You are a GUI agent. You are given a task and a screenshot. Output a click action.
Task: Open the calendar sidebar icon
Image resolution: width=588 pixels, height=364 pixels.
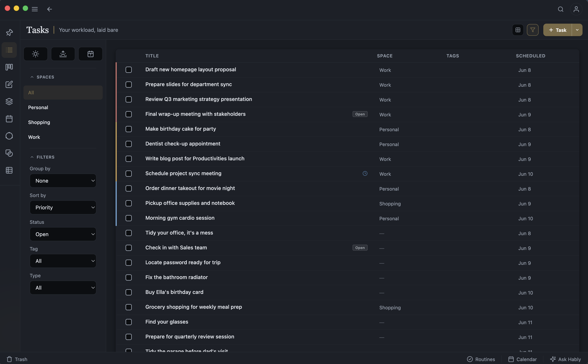click(9, 119)
